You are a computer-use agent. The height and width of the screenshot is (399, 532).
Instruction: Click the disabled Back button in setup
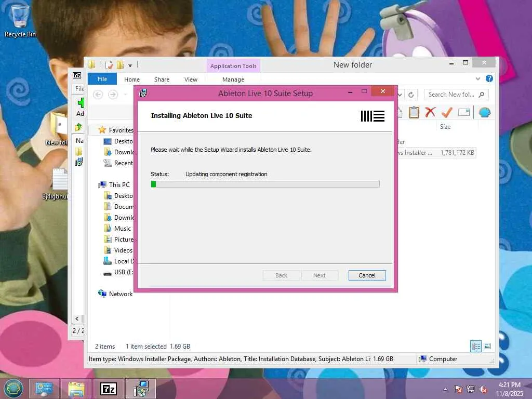(281, 275)
